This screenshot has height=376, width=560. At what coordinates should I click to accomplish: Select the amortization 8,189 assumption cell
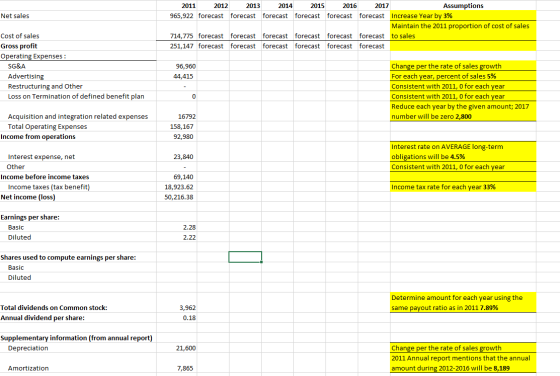tap(463, 363)
